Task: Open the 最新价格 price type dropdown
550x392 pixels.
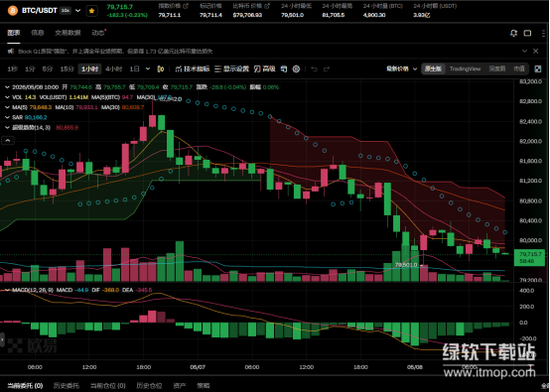Action: coord(402,68)
